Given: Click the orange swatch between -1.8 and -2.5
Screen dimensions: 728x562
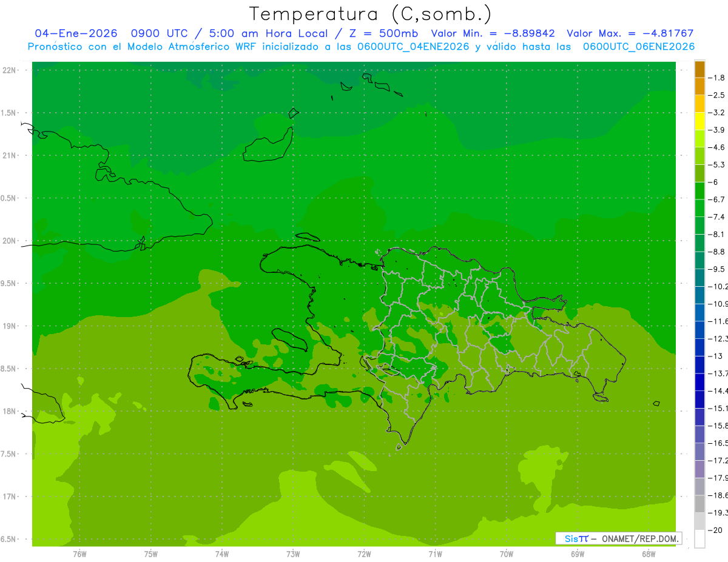Looking at the screenshot, I should (x=699, y=86).
